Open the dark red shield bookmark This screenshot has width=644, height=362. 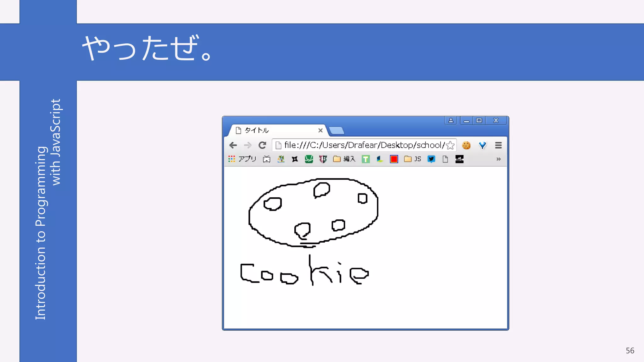click(x=323, y=159)
